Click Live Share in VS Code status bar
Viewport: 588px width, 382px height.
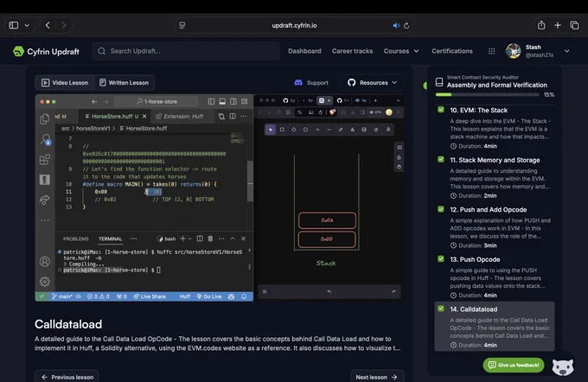click(150, 296)
